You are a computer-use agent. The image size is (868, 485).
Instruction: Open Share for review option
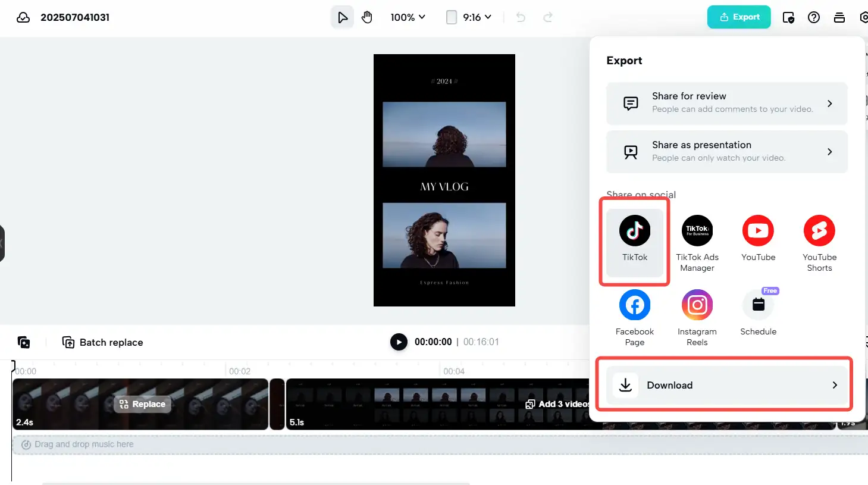tap(727, 104)
